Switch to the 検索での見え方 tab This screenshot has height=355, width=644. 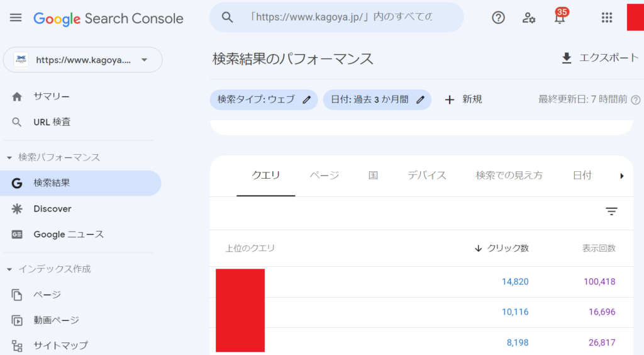point(509,176)
